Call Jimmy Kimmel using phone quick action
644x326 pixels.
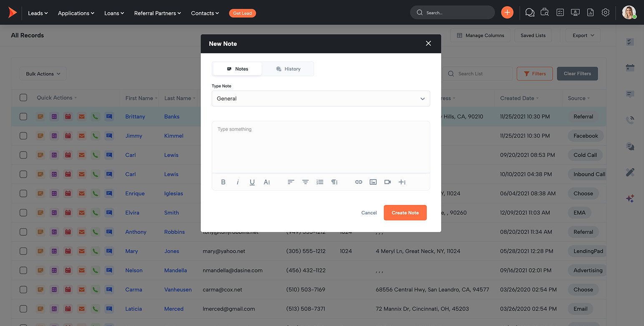click(x=96, y=136)
